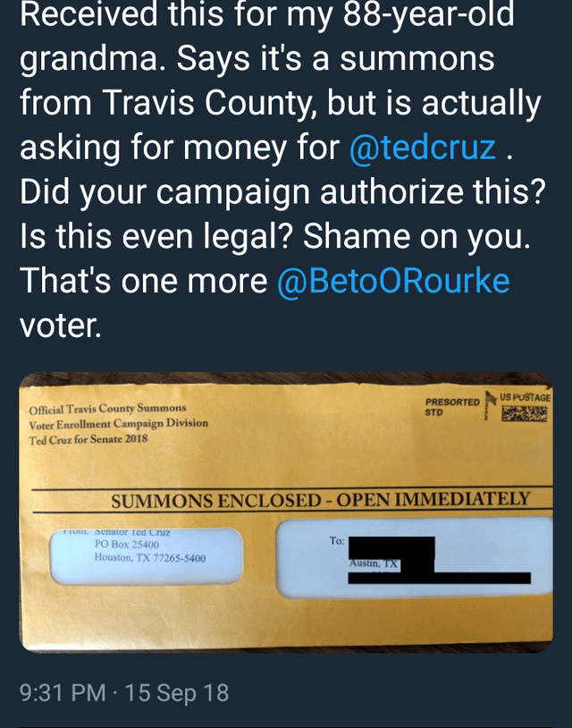Click the PRESORTED STD label

pyautogui.click(x=452, y=407)
